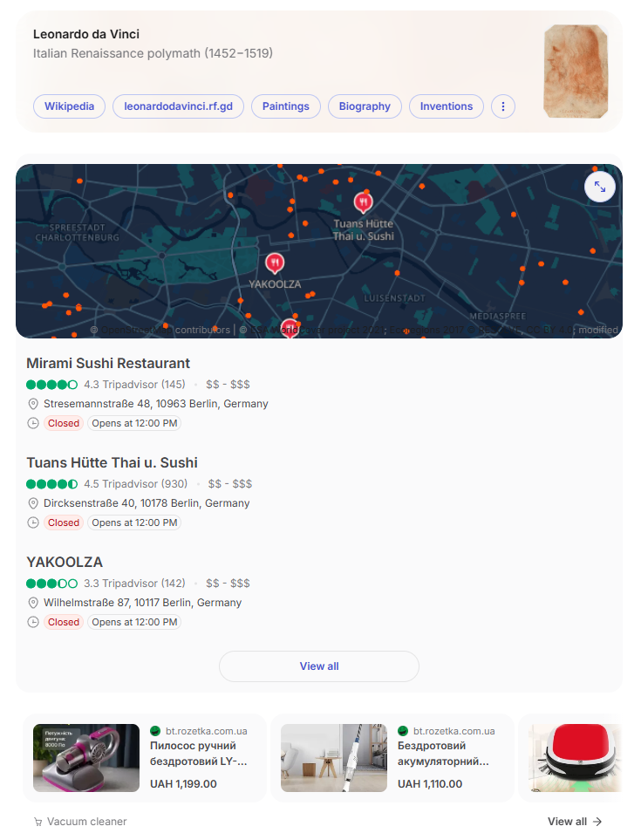
Task: Click the shopping cart icon beside Vacuum cleaner
Action: coord(38,822)
